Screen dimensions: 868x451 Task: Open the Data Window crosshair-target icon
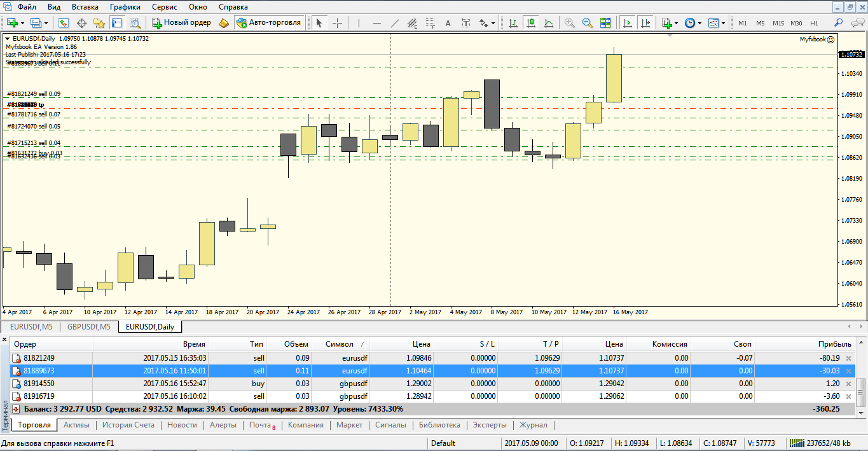[81, 23]
